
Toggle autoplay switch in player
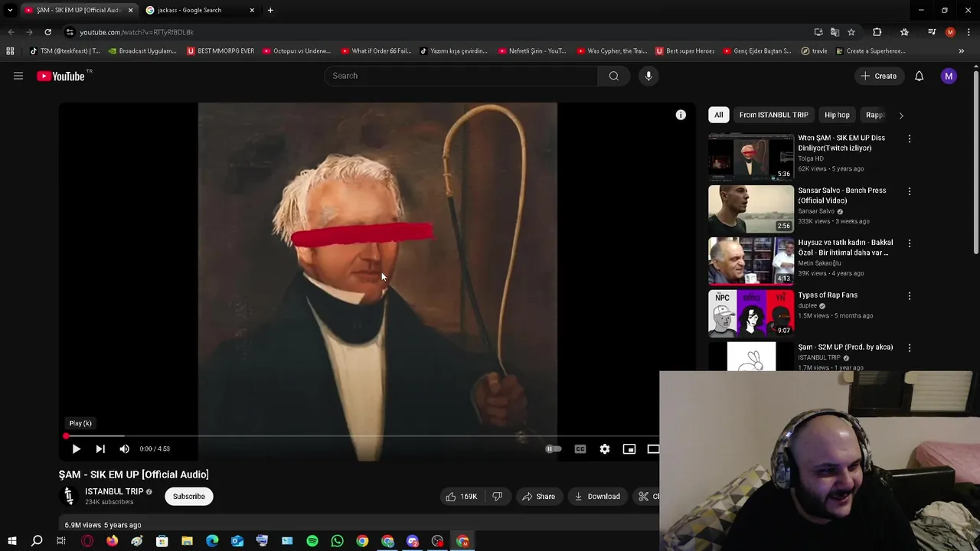[x=554, y=449]
